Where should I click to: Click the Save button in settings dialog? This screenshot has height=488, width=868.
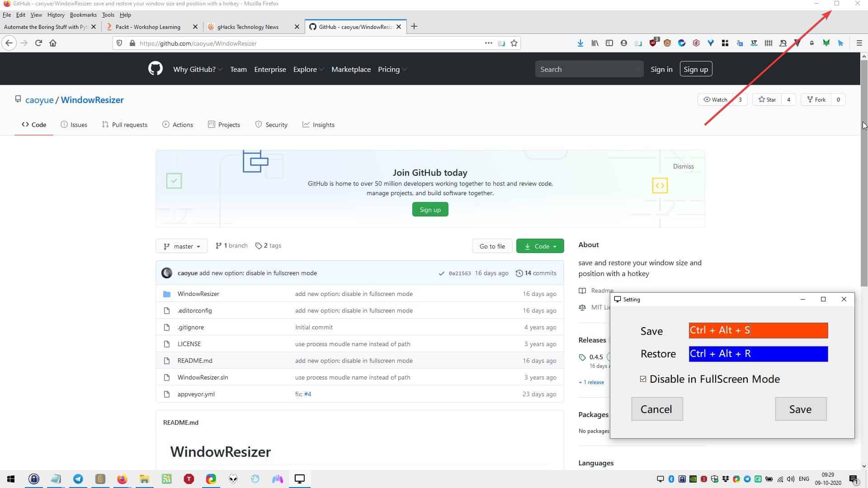(801, 409)
